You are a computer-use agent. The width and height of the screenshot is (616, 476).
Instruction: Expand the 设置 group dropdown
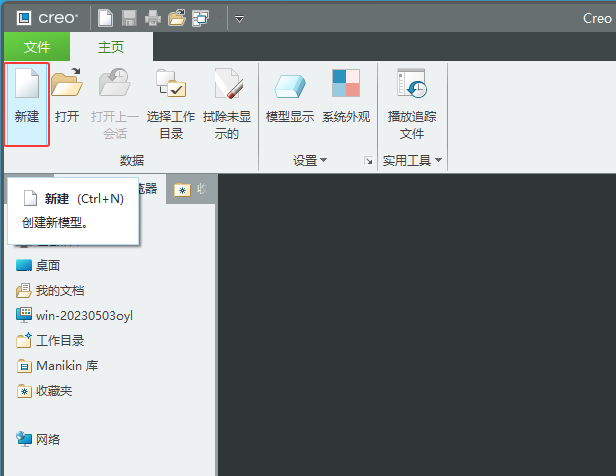(310, 160)
